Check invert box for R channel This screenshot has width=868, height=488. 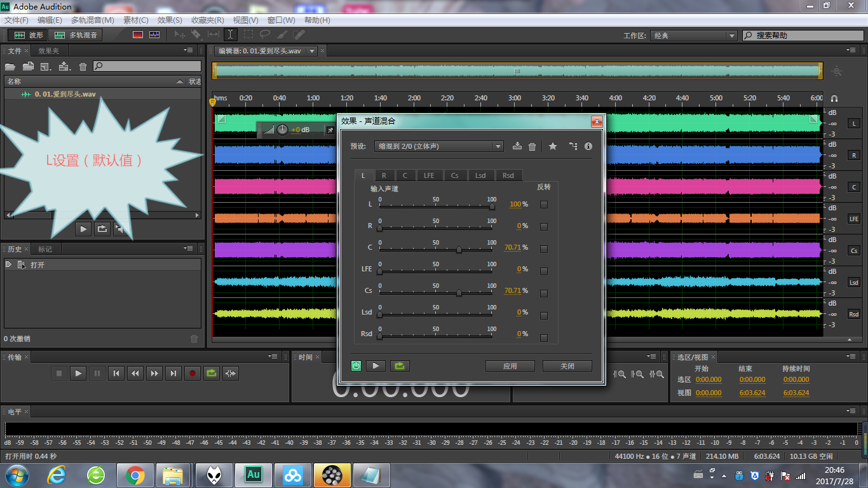pos(543,226)
